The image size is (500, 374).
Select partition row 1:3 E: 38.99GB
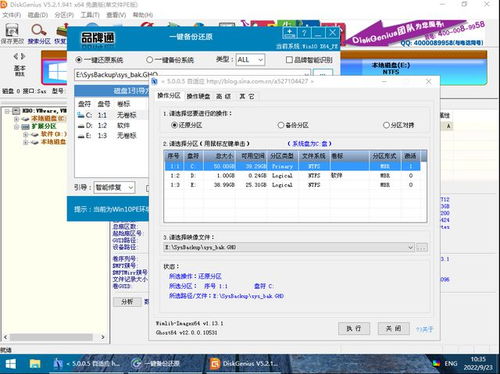[292, 185]
